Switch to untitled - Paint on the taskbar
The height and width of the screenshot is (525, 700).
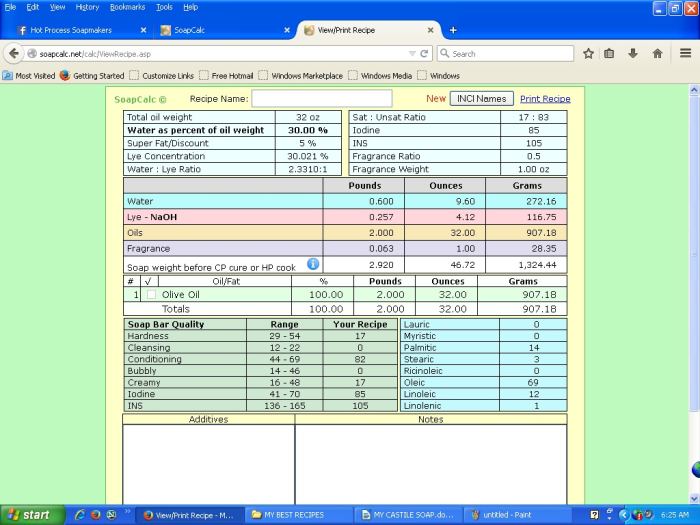click(518, 515)
